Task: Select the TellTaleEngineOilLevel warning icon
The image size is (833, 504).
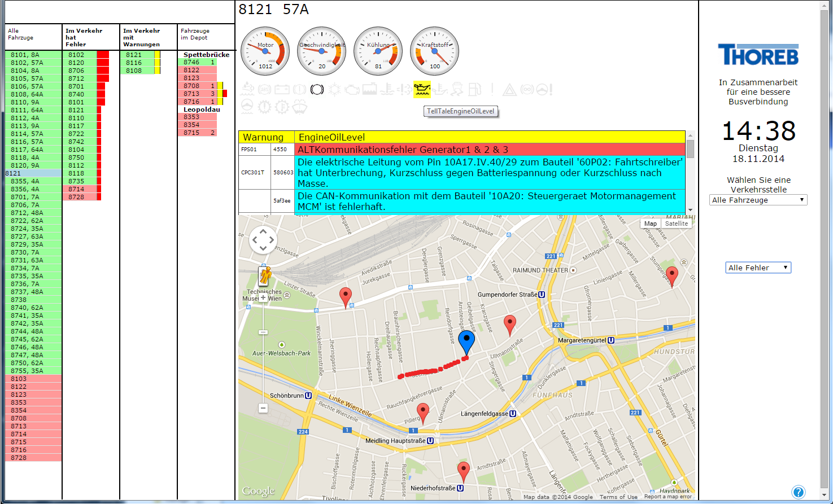Action: 422,89
